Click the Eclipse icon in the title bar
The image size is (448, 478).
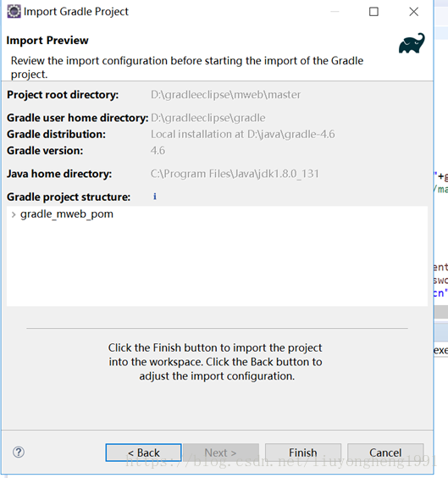pyautogui.click(x=14, y=12)
